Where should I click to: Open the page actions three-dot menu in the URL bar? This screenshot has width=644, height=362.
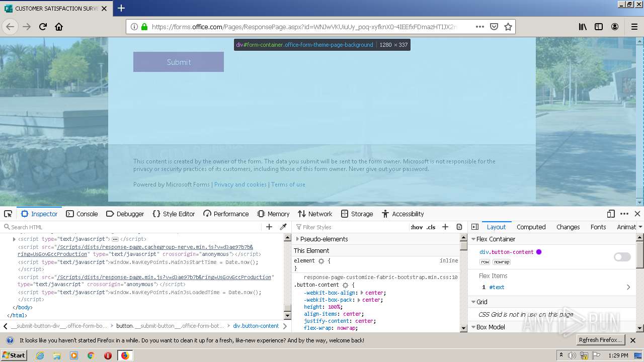[x=479, y=27]
